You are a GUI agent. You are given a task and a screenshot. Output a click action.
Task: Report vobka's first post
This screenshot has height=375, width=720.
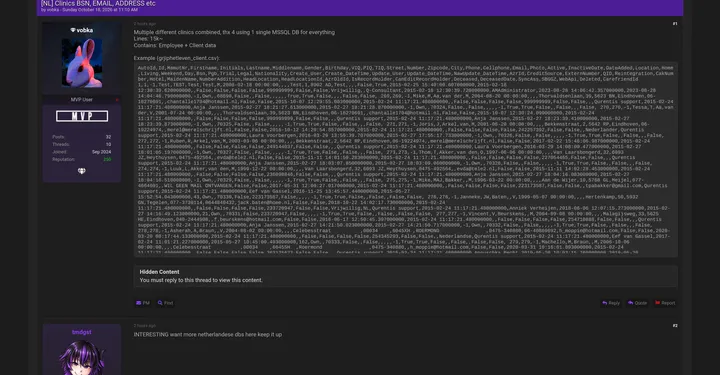pos(665,303)
